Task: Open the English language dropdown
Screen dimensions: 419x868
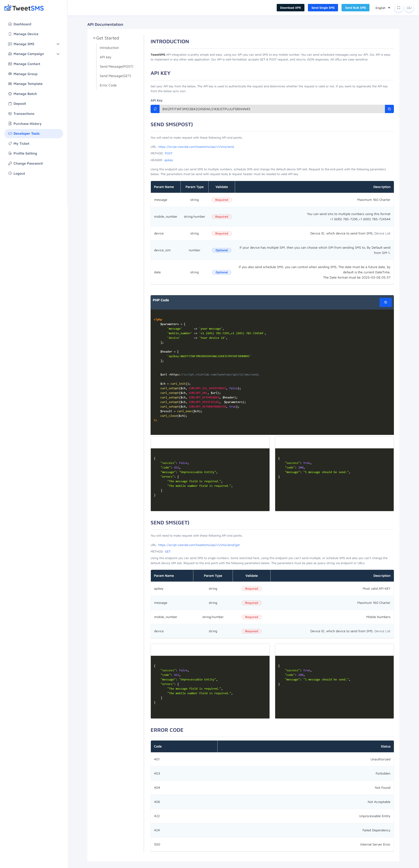Action: tap(383, 8)
